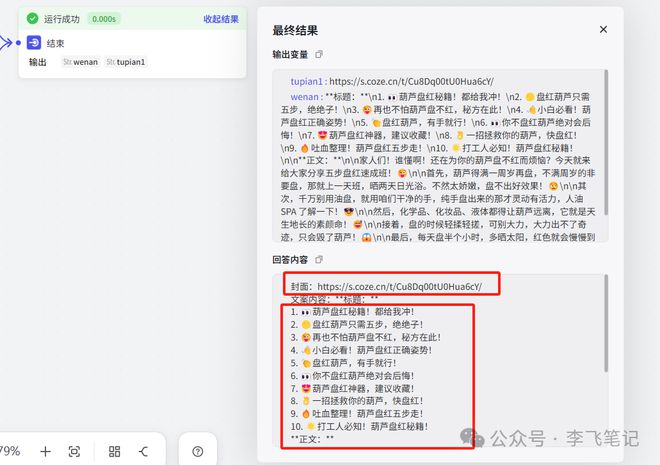The width and height of the screenshot is (660, 465).
Task: Click the wenan output variable tag
Action: pos(81,62)
